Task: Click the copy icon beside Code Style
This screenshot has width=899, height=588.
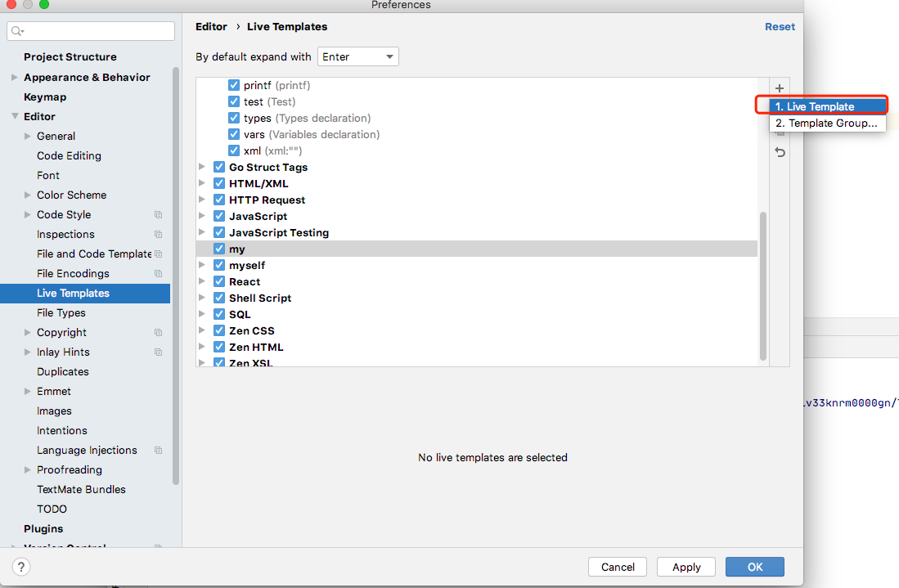Action: (x=158, y=215)
